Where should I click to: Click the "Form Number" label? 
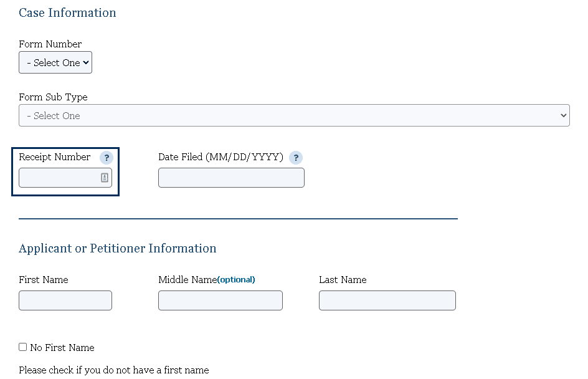[50, 44]
